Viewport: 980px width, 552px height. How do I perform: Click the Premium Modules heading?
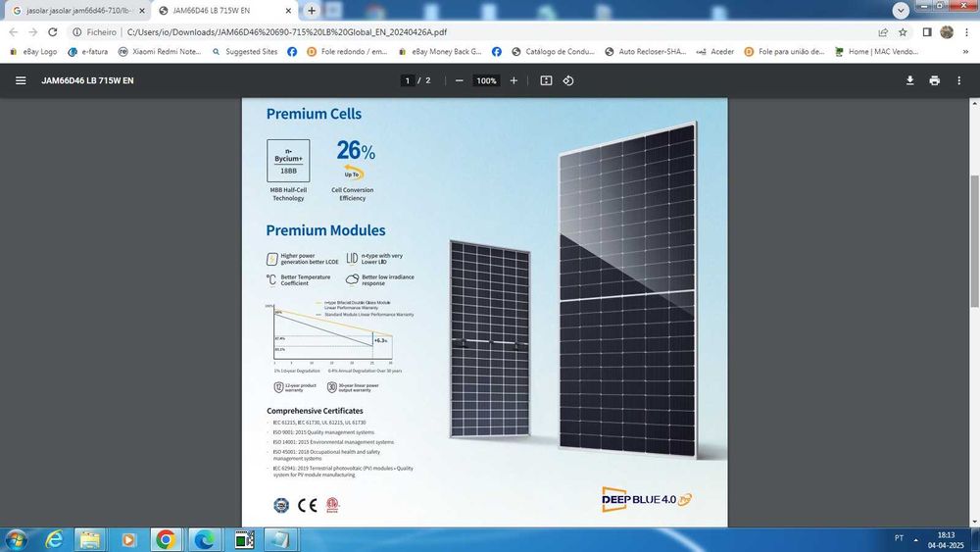(x=325, y=230)
